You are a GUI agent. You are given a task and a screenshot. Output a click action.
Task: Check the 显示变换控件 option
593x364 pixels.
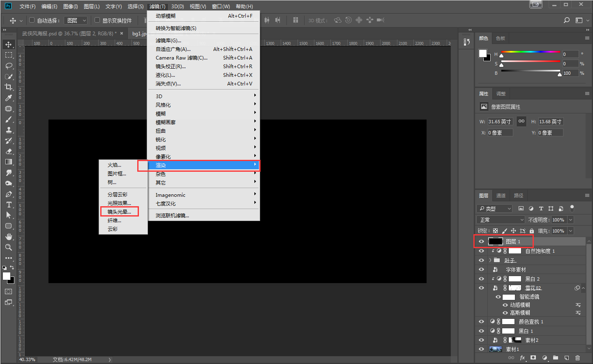coord(97,20)
